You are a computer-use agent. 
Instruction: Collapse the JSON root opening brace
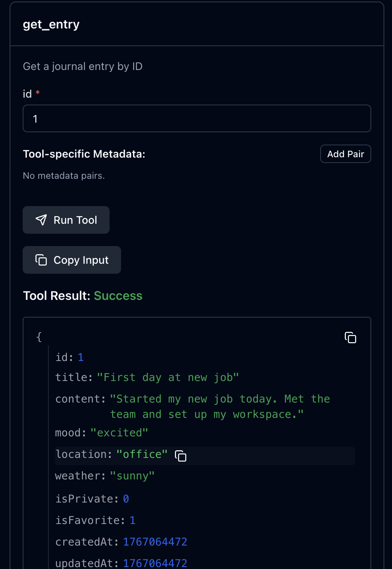point(39,337)
